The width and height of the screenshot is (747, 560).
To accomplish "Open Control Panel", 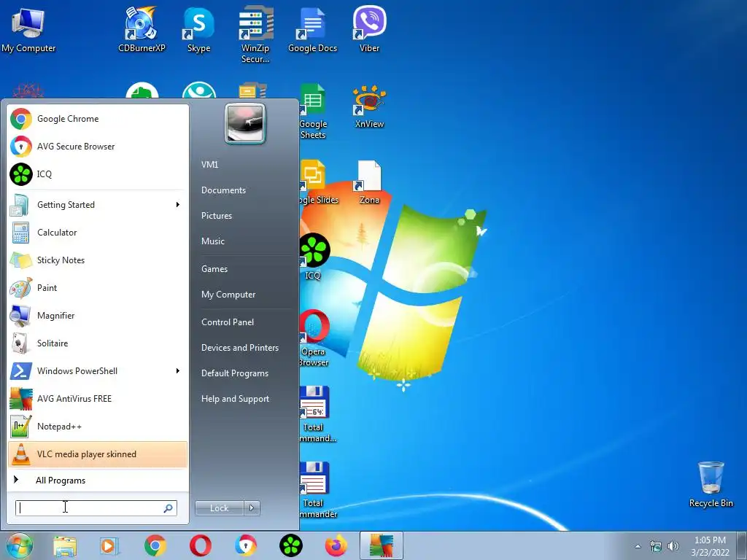I will (x=228, y=322).
